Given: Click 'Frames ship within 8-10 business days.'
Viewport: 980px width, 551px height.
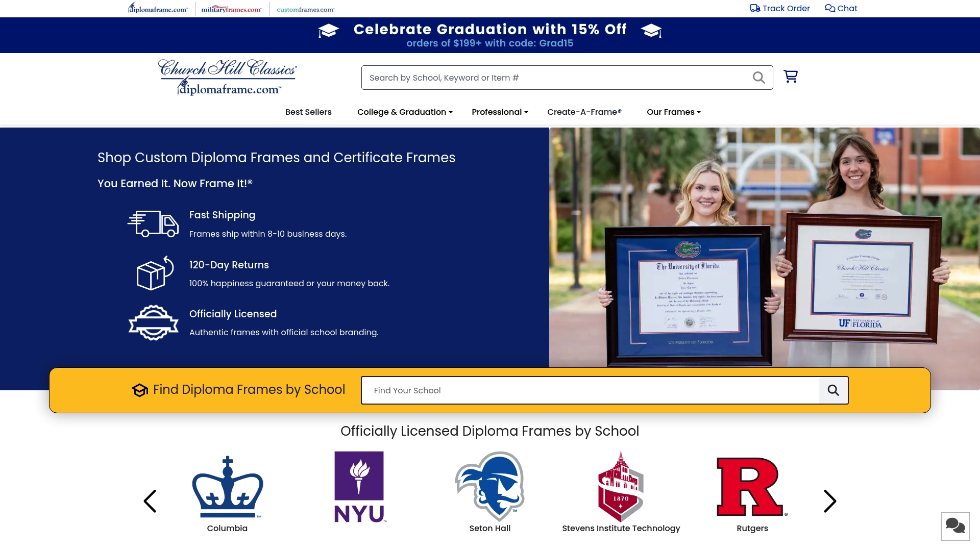Looking at the screenshot, I should point(268,234).
